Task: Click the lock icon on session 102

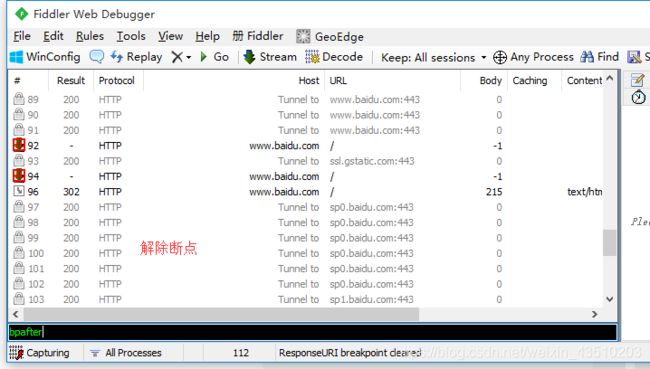Action: [19, 283]
